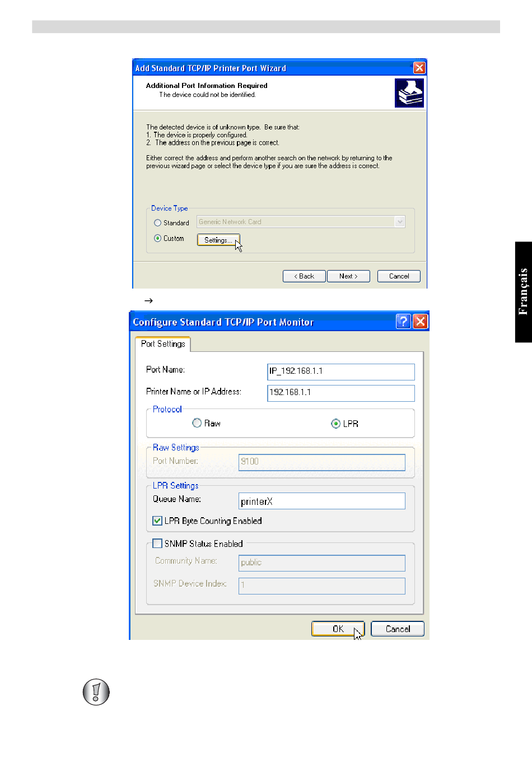Select the Custom device type radio button
Image resolution: width=532 pixels, height=757 pixels.
[157, 238]
